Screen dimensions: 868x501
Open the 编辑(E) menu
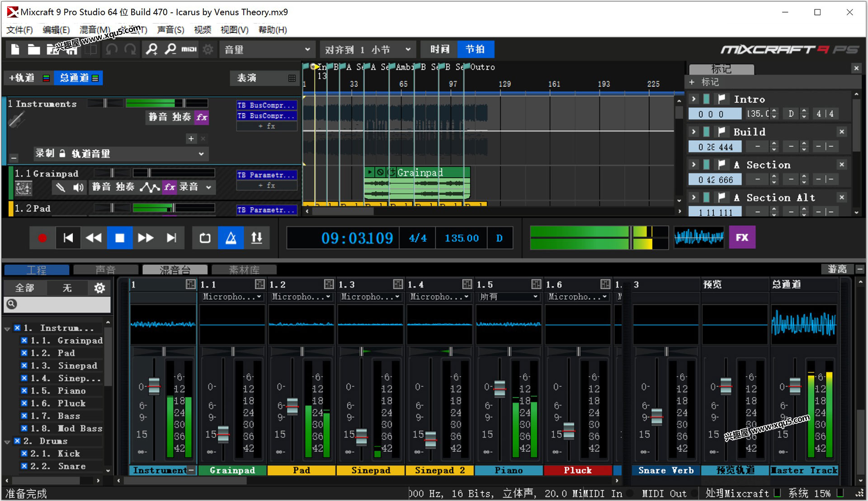click(x=56, y=30)
